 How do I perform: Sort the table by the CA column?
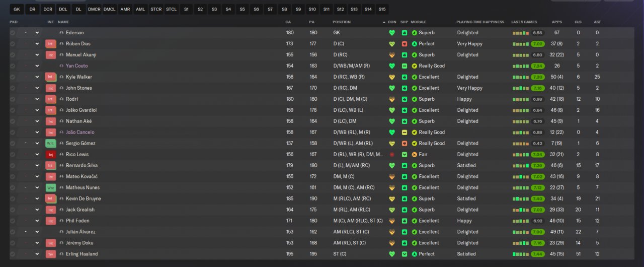288,22
